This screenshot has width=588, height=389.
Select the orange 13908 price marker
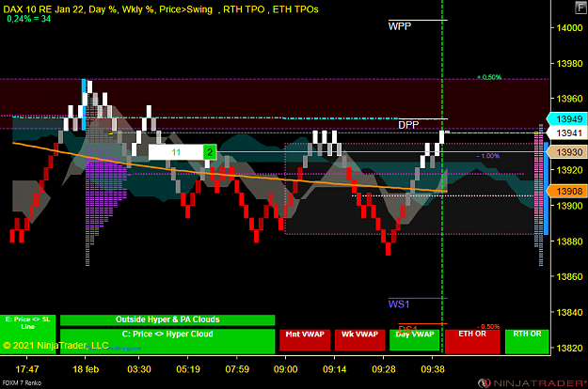pyautogui.click(x=567, y=192)
